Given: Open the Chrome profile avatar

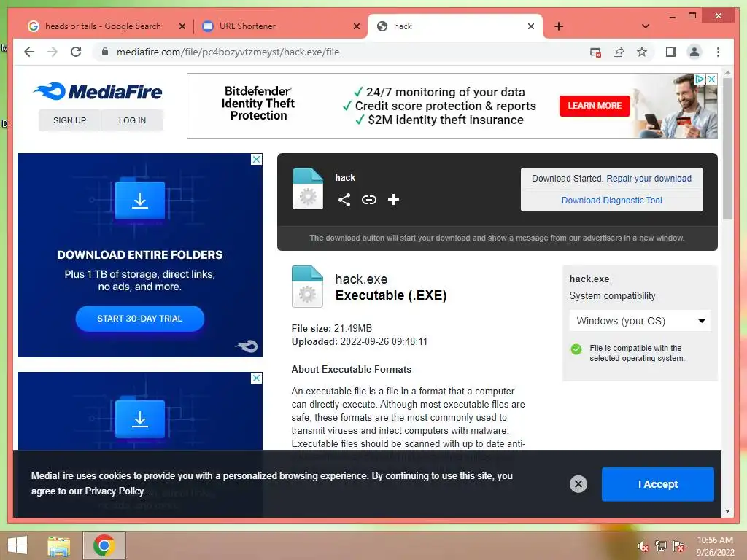Looking at the screenshot, I should 694,52.
